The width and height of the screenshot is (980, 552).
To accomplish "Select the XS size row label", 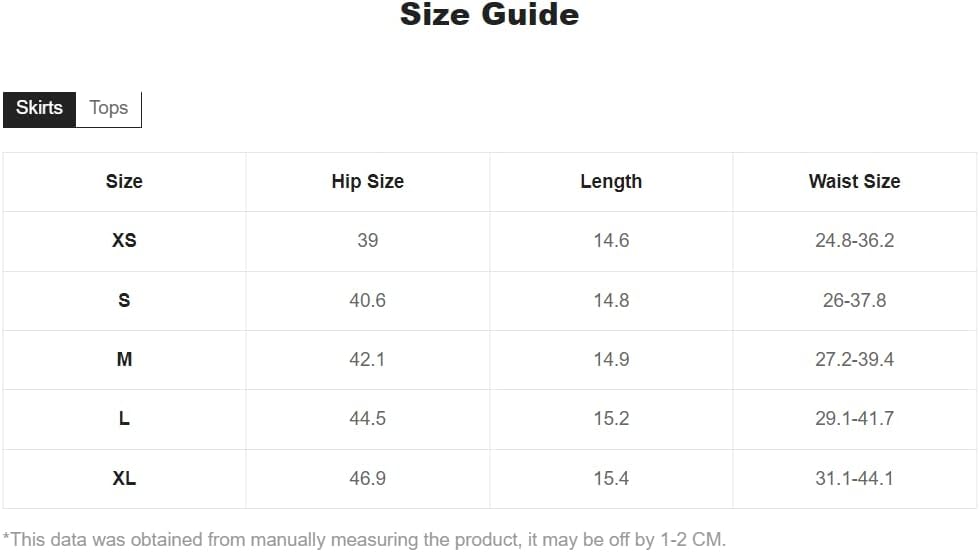I will pos(124,240).
